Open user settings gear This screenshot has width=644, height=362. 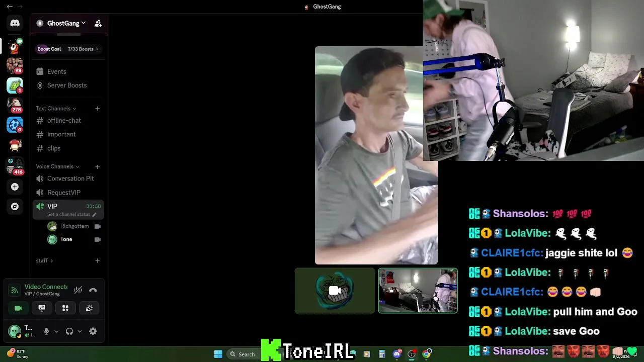click(93, 331)
